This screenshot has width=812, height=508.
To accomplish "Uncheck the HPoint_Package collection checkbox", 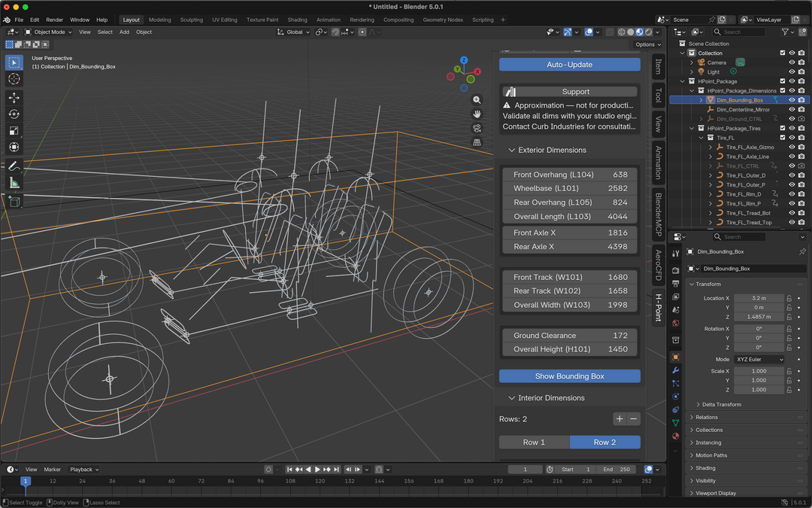I will point(783,81).
